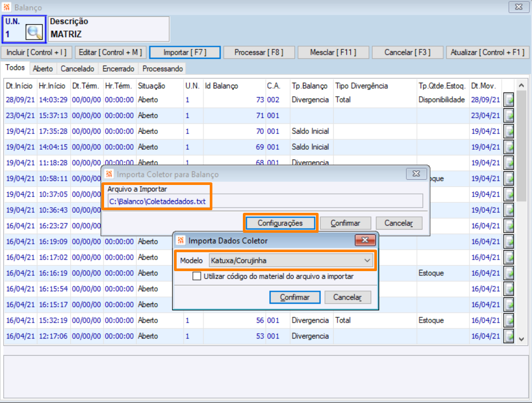Image resolution: width=532 pixels, height=403 pixels.
Task: Close the Importa Coletor para Balanço dialog
Action: coord(416,174)
